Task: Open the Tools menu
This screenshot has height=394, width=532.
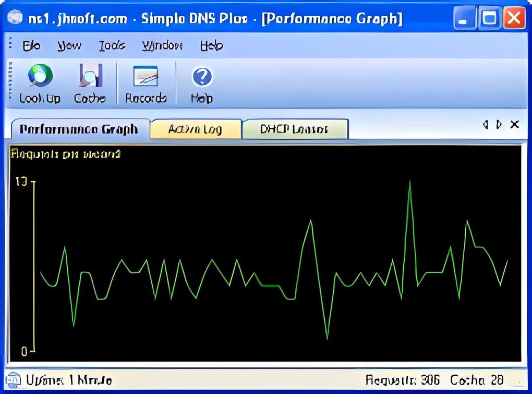Action: [x=111, y=46]
